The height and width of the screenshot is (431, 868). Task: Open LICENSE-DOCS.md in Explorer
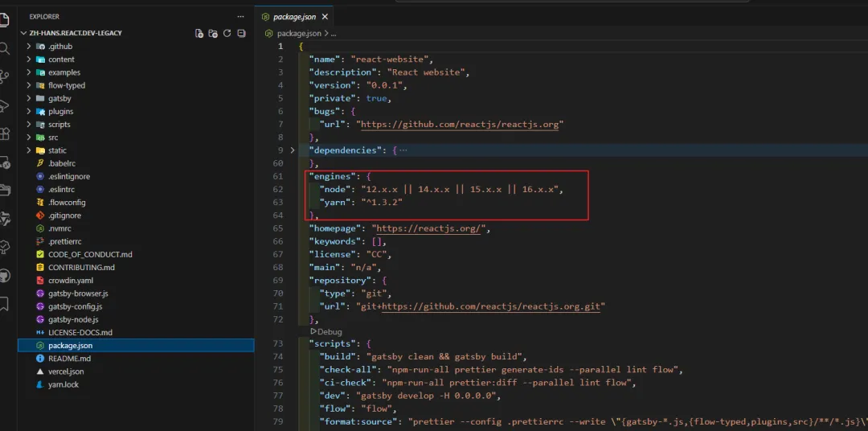[x=136, y=333]
